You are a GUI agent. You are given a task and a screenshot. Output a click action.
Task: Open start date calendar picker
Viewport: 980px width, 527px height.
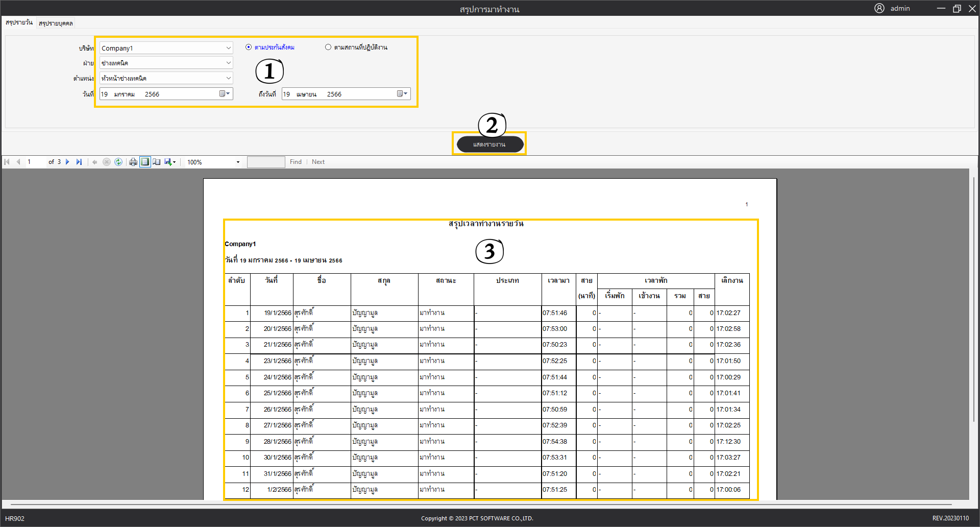click(224, 94)
